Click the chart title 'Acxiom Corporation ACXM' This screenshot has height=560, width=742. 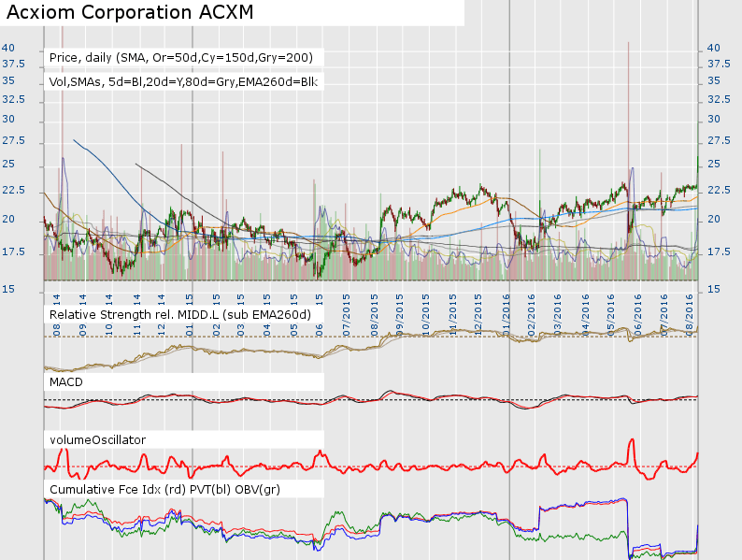tap(130, 13)
